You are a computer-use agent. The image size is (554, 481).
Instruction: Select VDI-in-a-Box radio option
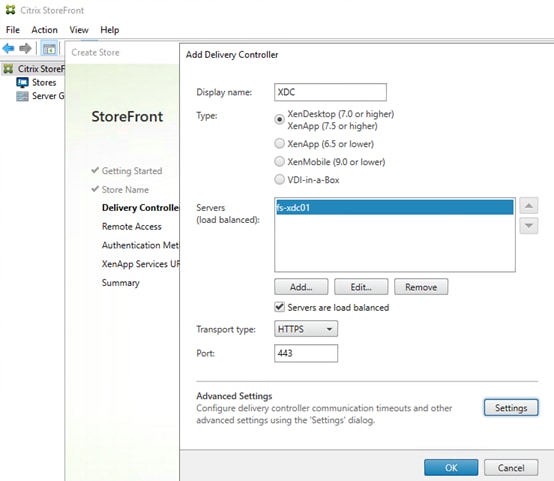click(279, 180)
